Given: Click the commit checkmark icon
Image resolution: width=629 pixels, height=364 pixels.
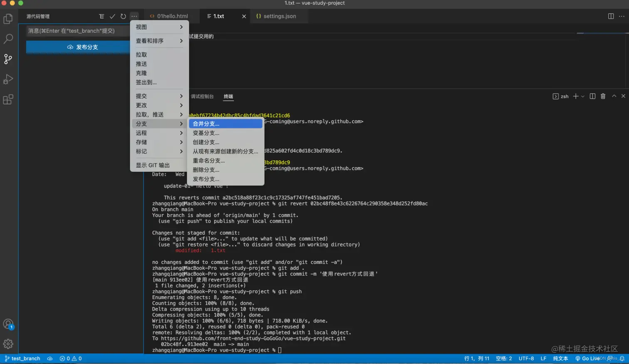Looking at the screenshot, I should coord(112,16).
